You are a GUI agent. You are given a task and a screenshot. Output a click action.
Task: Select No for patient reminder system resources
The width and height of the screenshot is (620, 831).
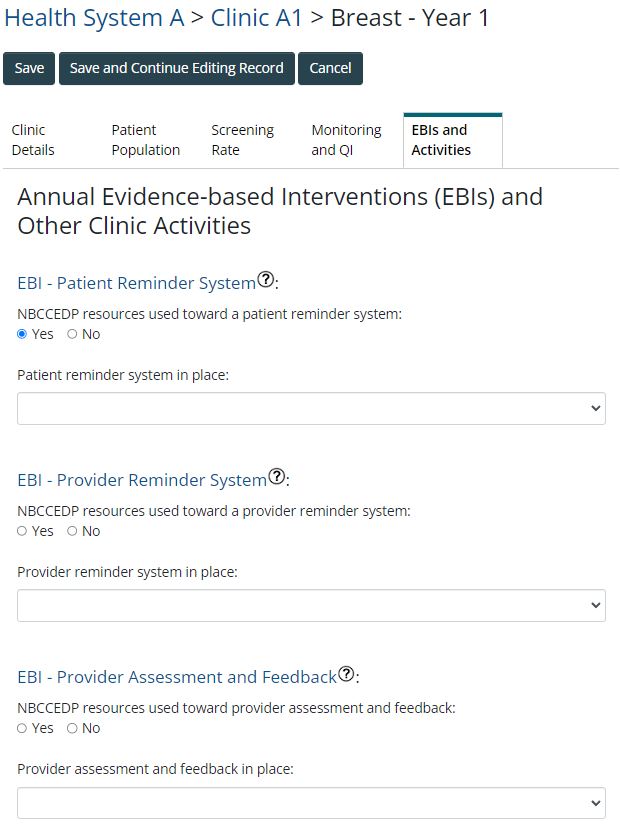72,334
